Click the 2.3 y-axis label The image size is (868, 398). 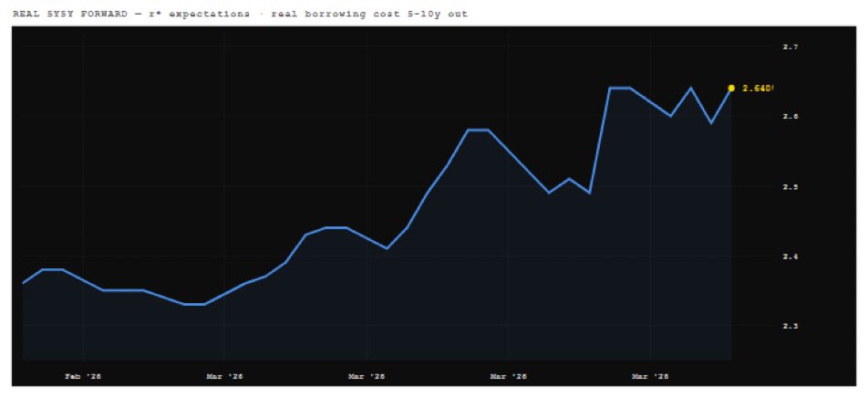(790, 326)
